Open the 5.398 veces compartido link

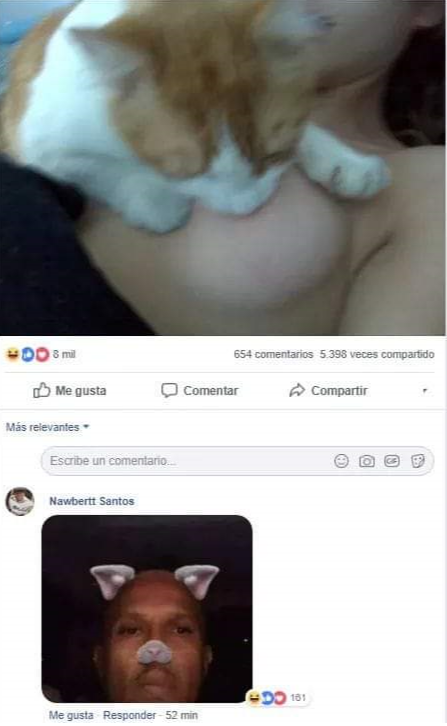click(377, 354)
